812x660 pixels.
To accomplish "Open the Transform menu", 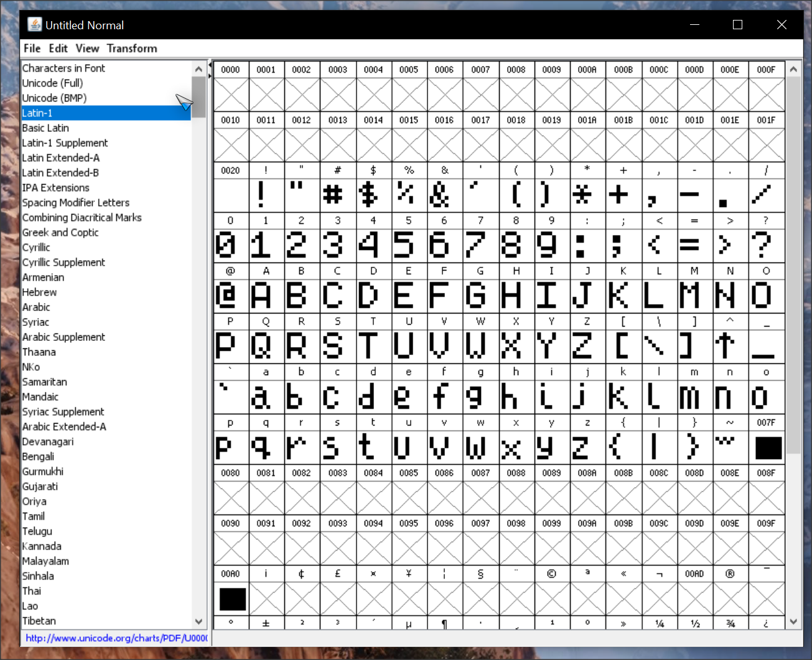I will pyautogui.click(x=132, y=49).
